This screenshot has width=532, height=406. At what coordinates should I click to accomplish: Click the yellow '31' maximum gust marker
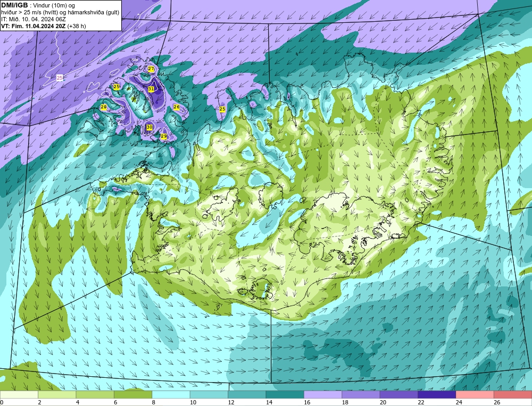[x=151, y=89]
